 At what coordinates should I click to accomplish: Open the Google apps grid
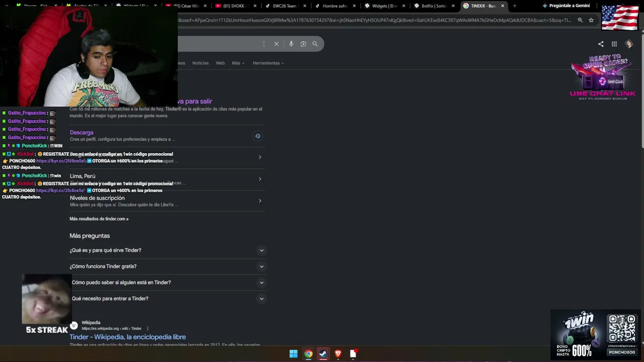click(614, 44)
